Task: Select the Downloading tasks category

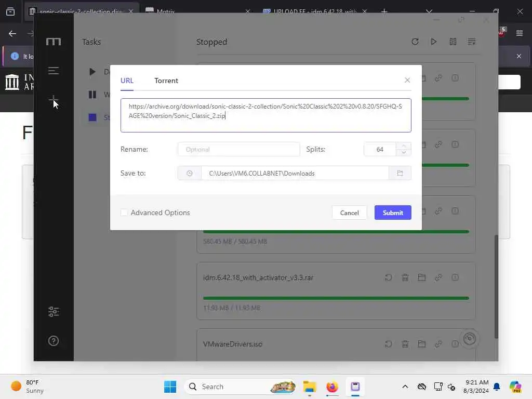Action: click(x=98, y=72)
